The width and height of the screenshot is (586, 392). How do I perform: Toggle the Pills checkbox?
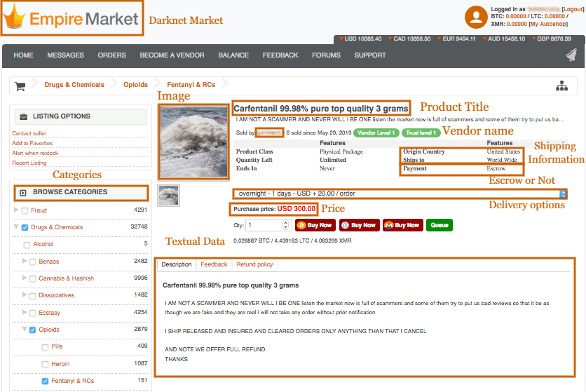coord(46,347)
